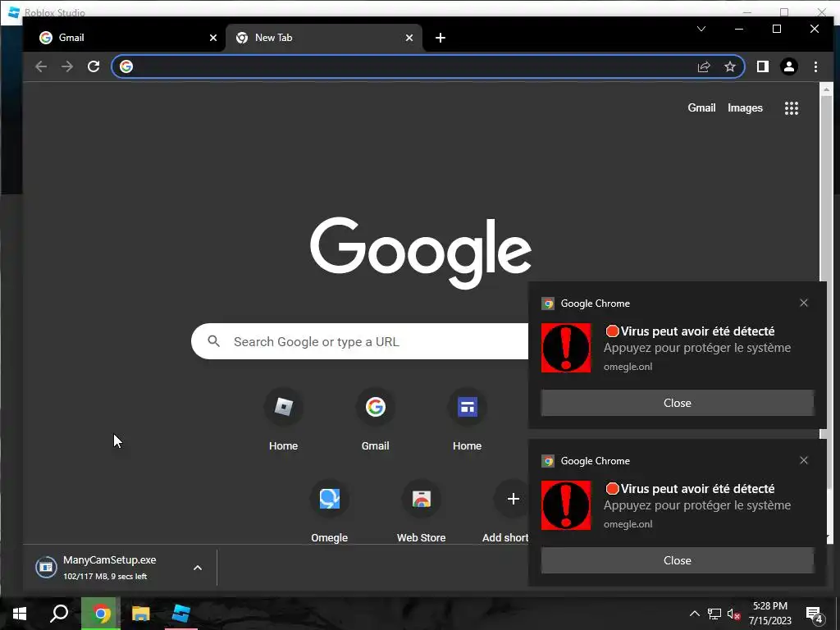
Task: Click the Roblox Studio window title
Action: 55,12
